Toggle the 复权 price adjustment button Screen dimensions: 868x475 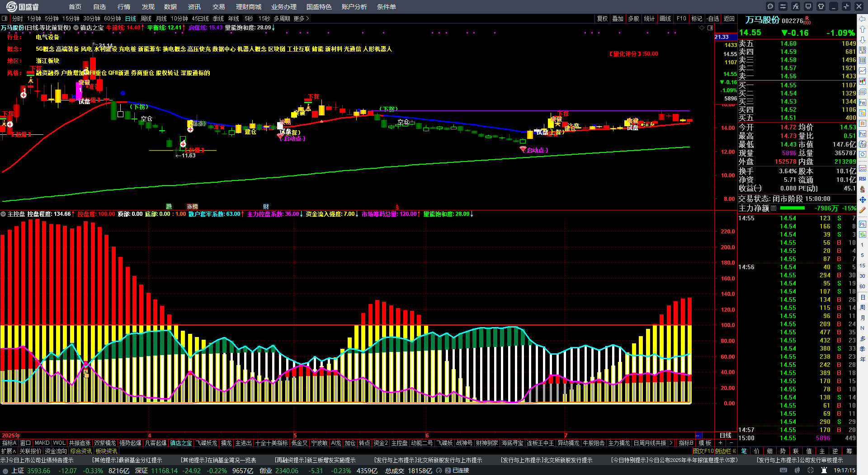(602, 19)
